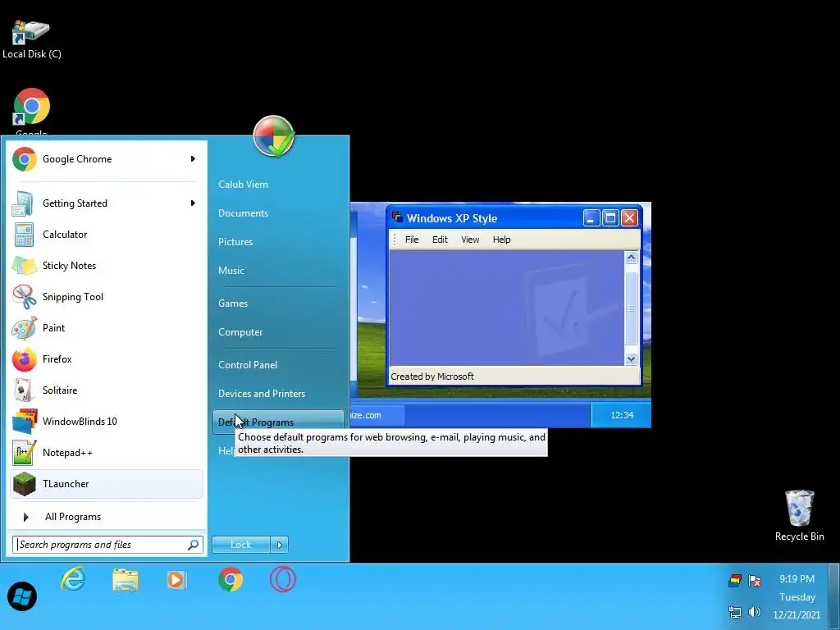This screenshot has width=840, height=630.
Task: Open Paint from the Start menu
Action: [106, 328]
